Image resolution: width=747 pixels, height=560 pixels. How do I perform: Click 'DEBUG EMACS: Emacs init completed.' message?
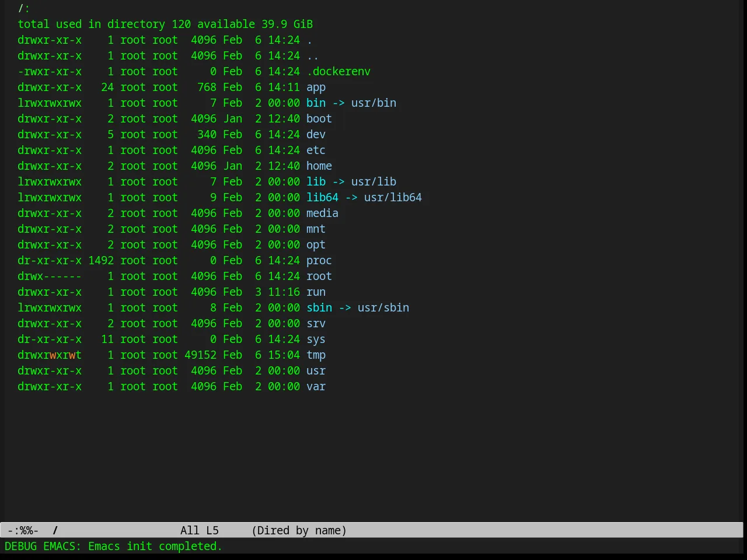[114, 547]
